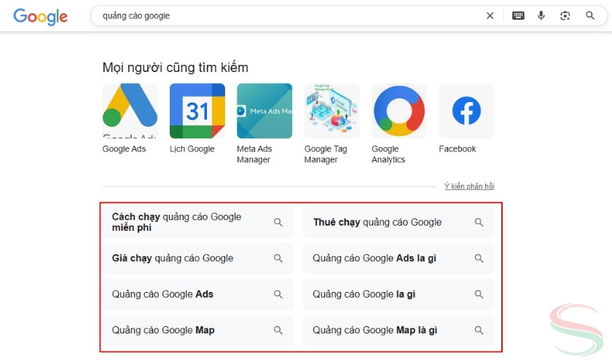This screenshot has width=612, height=364.
Task: Click the Google logo
Action: (x=41, y=16)
